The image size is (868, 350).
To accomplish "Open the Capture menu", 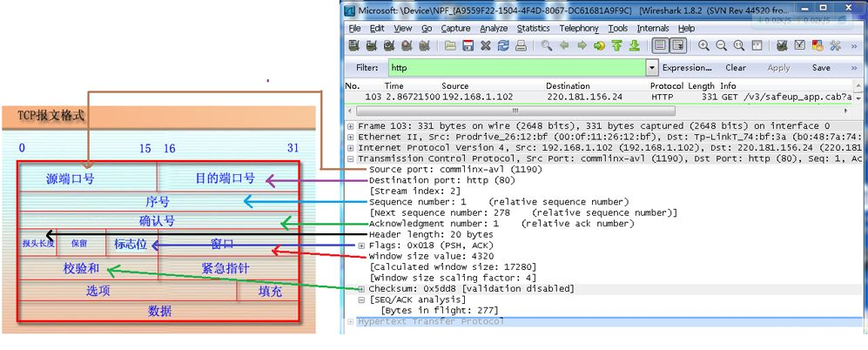I will (455, 28).
